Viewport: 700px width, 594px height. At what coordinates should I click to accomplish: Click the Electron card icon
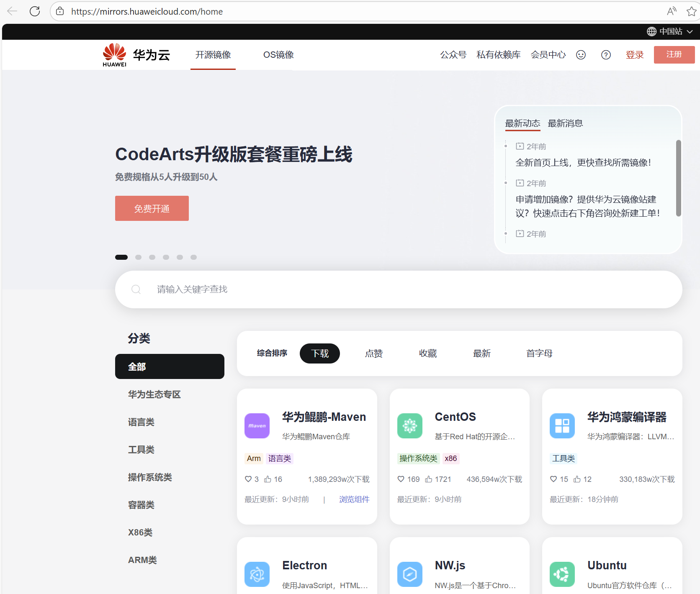[x=257, y=574]
